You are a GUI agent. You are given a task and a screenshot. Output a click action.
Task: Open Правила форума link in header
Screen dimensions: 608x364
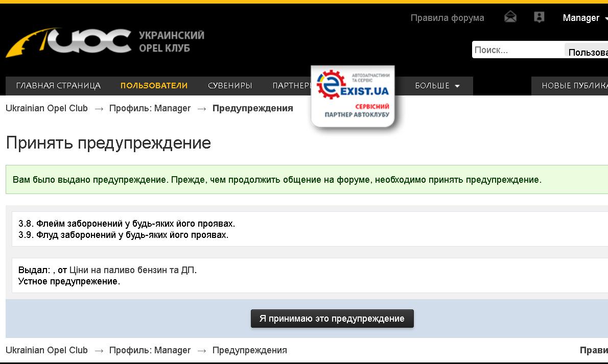coord(447,18)
